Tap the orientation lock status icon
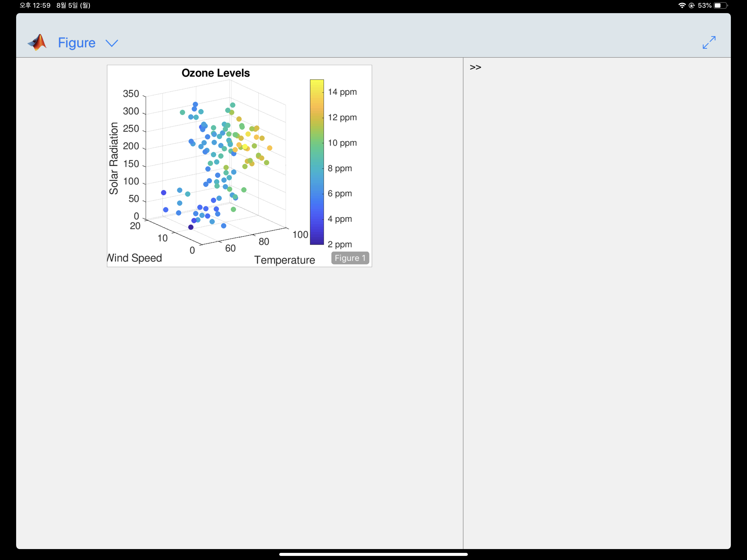This screenshot has height=560, width=747. [691, 5]
